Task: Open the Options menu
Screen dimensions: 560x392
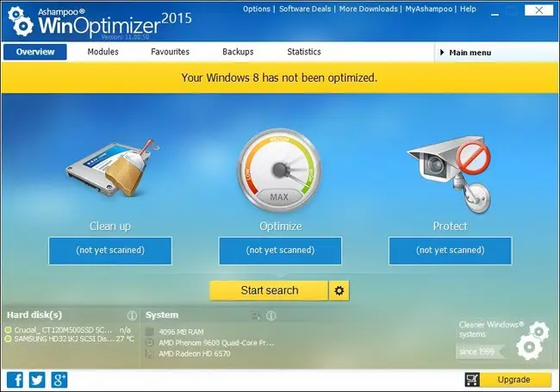Action: pyautogui.click(x=257, y=9)
